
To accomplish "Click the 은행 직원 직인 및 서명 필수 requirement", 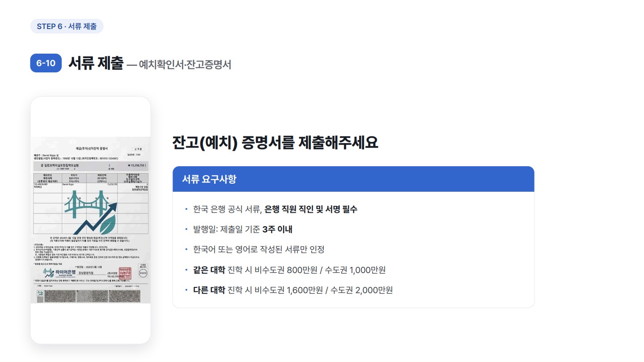I will coord(311,209).
